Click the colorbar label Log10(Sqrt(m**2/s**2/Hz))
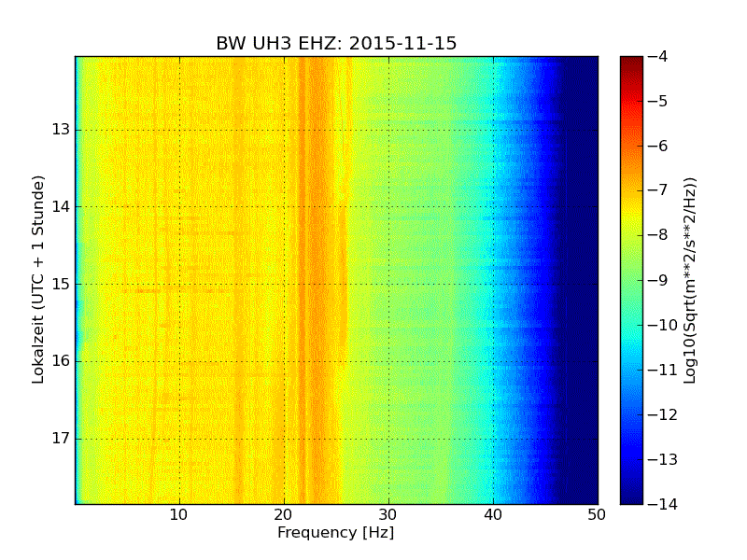Screen dimensions: 747x560 690,281
